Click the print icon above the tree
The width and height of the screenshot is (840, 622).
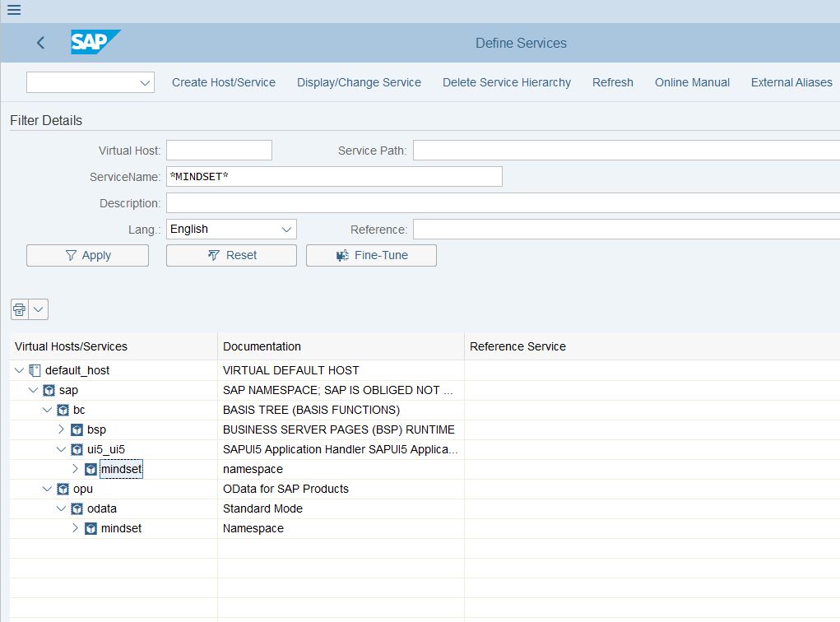tap(20, 309)
